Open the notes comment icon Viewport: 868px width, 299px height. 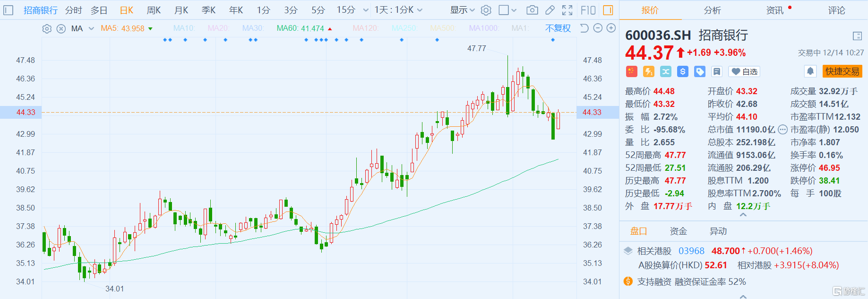click(717, 71)
